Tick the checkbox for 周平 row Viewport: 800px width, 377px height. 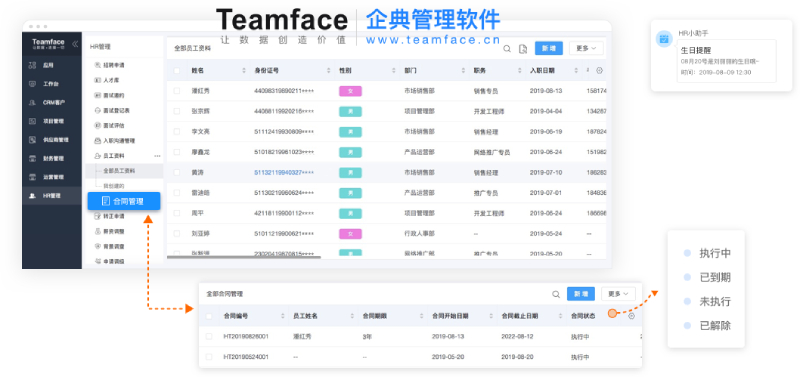[x=177, y=213]
